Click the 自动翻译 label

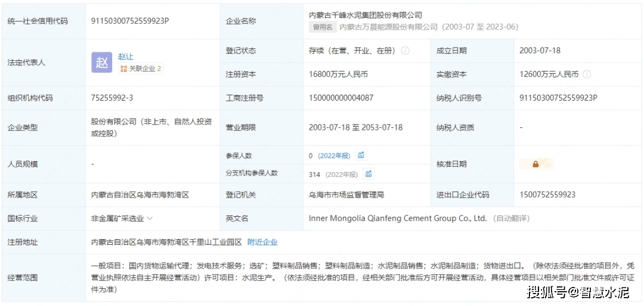512,218
